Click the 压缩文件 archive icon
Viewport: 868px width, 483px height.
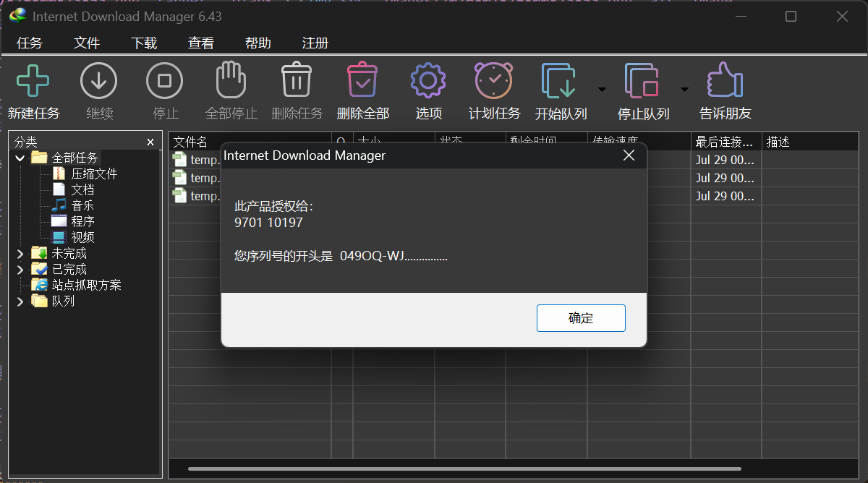tap(59, 174)
